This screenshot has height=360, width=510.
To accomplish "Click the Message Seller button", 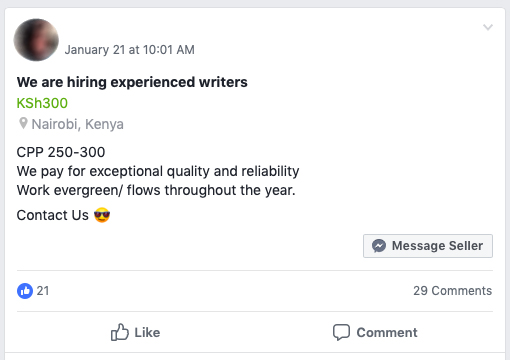I will click(428, 246).
